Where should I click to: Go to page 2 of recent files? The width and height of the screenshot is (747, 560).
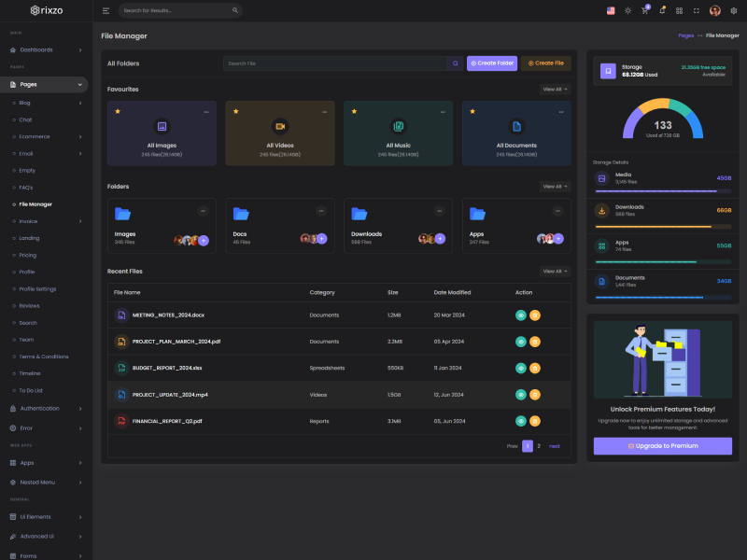[x=539, y=446]
